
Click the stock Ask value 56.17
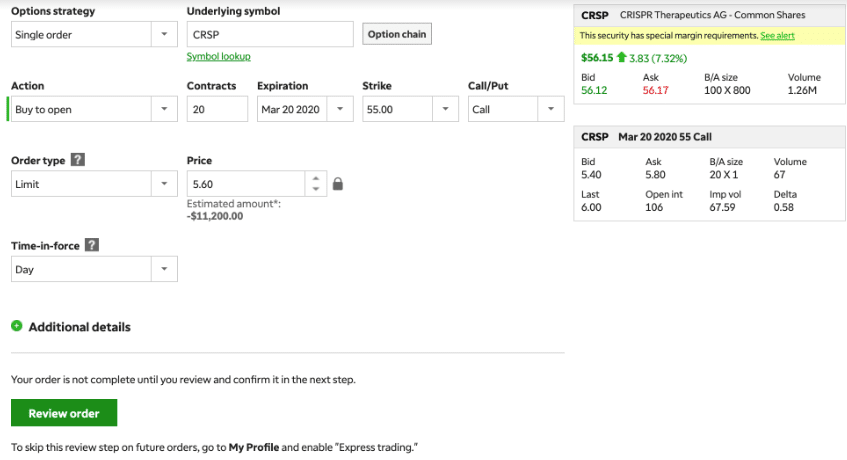point(655,90)
